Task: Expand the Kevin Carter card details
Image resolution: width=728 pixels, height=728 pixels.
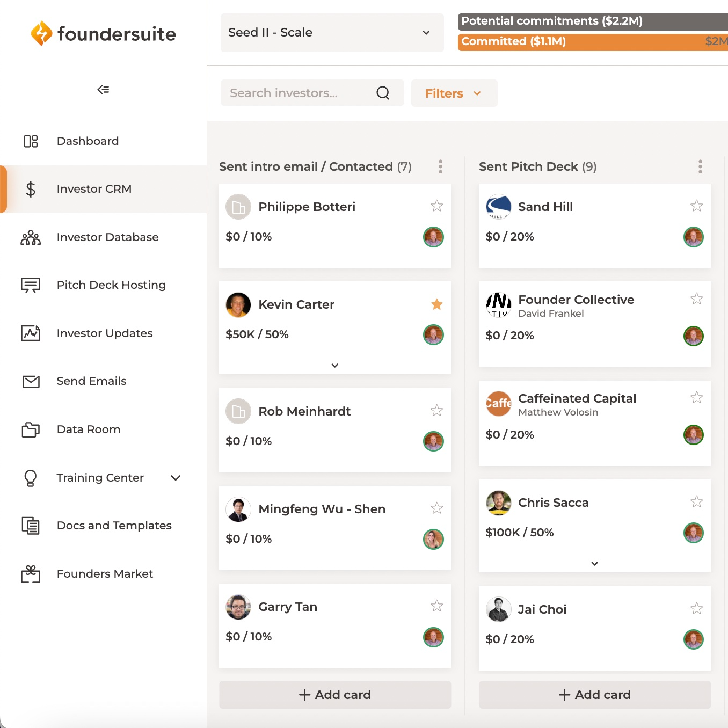Action: (x=334, y=366)
